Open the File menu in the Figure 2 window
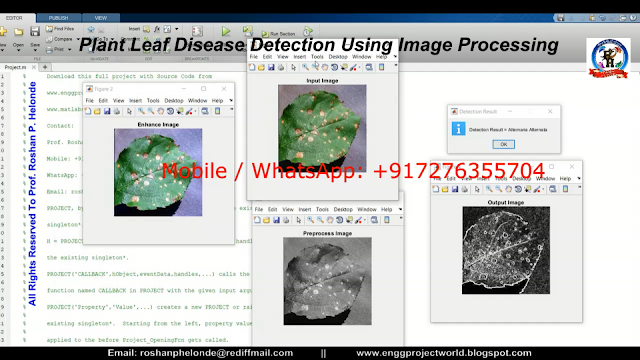Viewport: 640px width, 360px height. point(89,100)
